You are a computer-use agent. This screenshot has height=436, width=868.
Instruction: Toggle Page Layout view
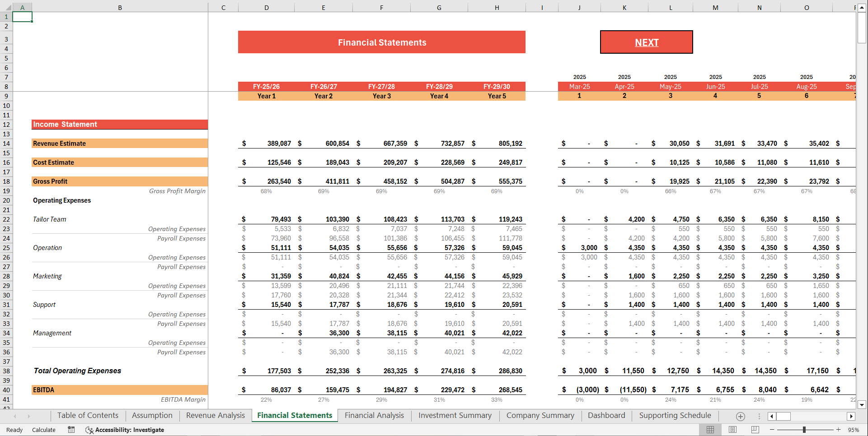point(732,430)
